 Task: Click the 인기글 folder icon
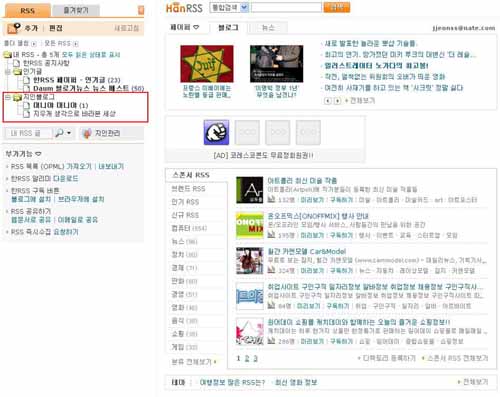click(x=17, y=71)
